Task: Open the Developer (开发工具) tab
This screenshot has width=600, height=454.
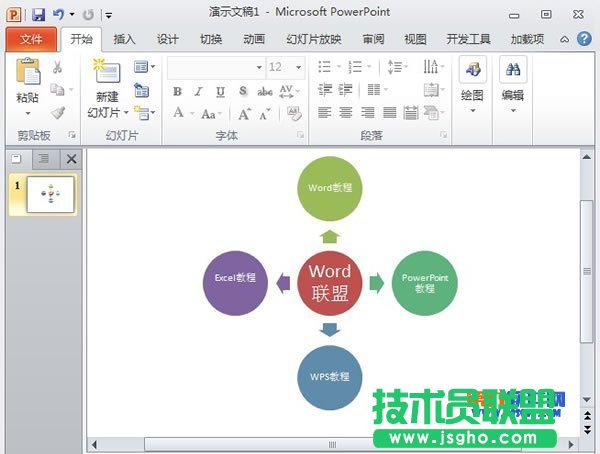Action: point(468,39)
